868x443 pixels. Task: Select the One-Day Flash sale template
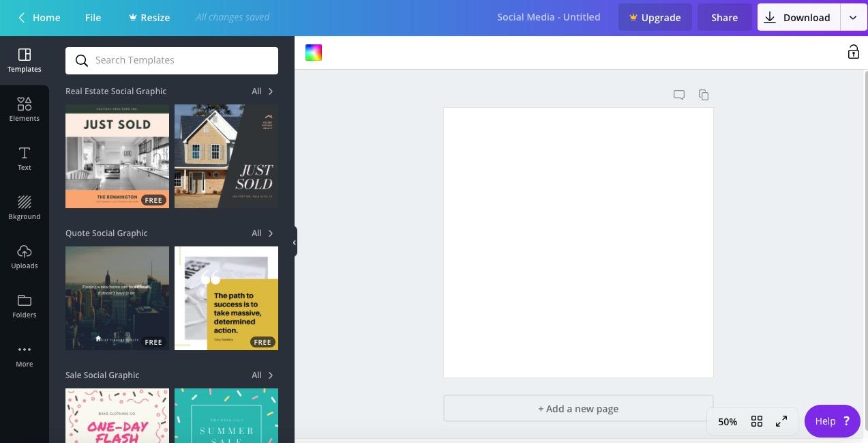[117, 416]
